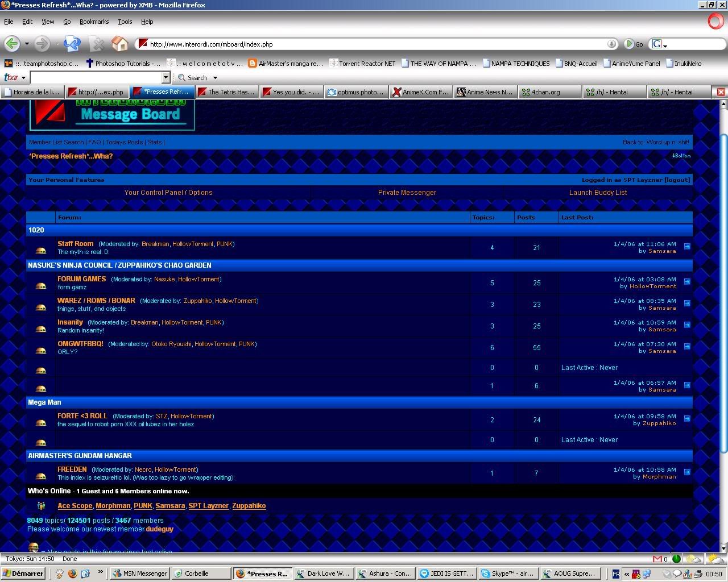This screenshot has width=728, height=582.
Task: Expand hidden Quick Launch icons chevron
Action: pyautogui.click(x=101, y=572)
